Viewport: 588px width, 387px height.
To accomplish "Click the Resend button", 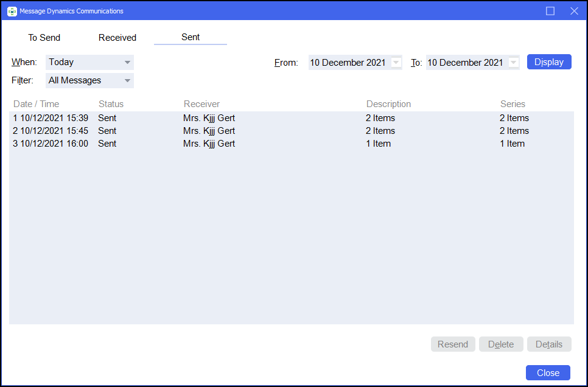I will pos(453,344).
